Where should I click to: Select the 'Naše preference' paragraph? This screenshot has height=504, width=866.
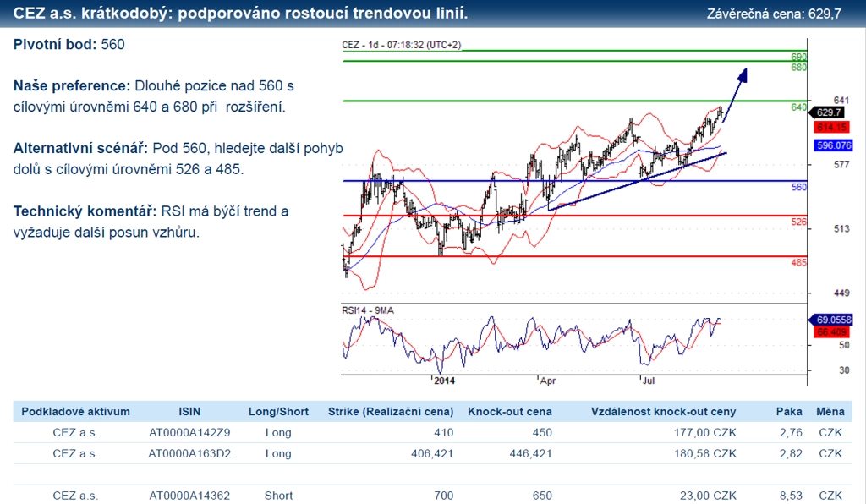tap(154, 96)
